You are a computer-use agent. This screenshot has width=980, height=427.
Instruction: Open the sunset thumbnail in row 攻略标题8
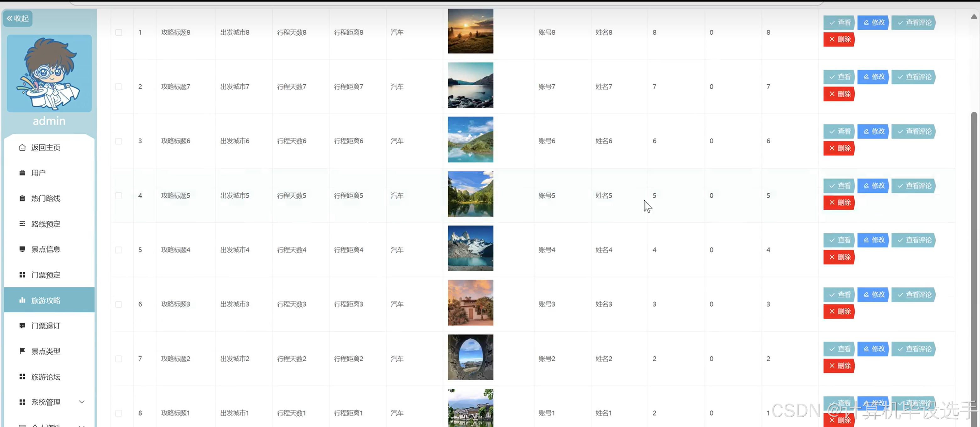point(470,31)
